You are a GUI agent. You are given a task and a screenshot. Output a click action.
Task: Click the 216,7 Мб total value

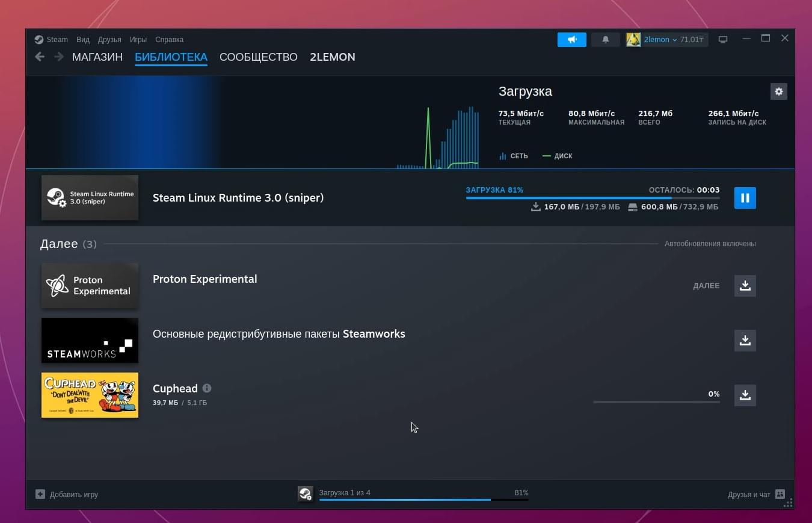coord(656,113)
